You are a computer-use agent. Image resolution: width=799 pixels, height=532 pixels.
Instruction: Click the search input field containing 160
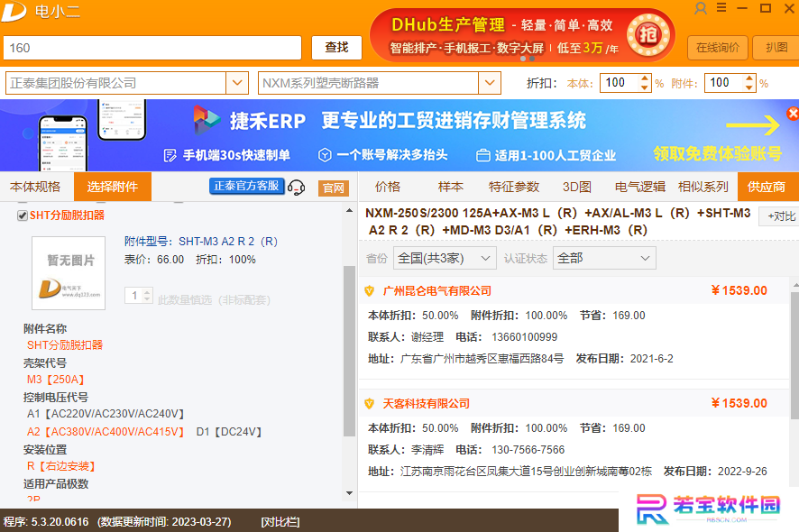point(152,48)
